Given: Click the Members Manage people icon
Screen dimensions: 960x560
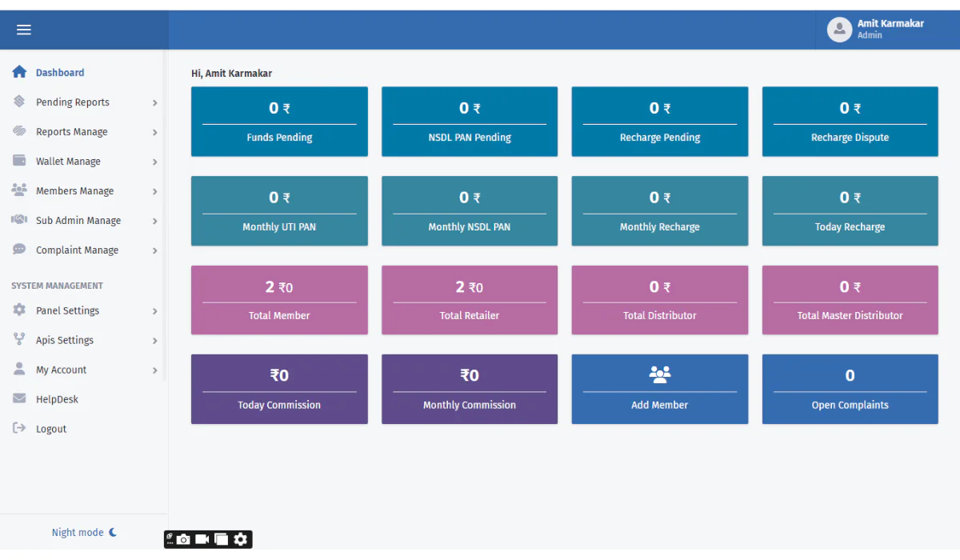Looking at the screenshot, I should point(19,190).
